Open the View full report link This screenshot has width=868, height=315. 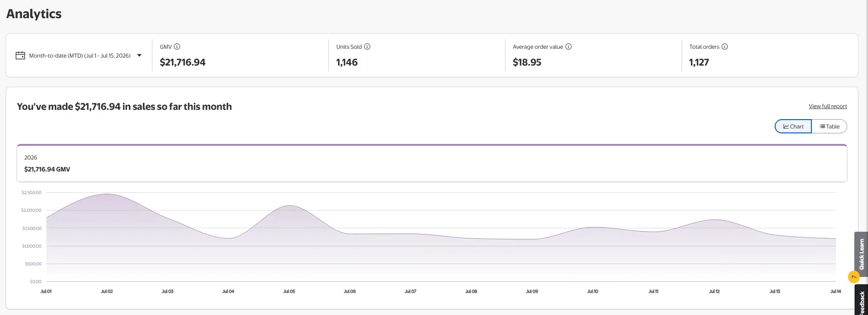point(828,106)
